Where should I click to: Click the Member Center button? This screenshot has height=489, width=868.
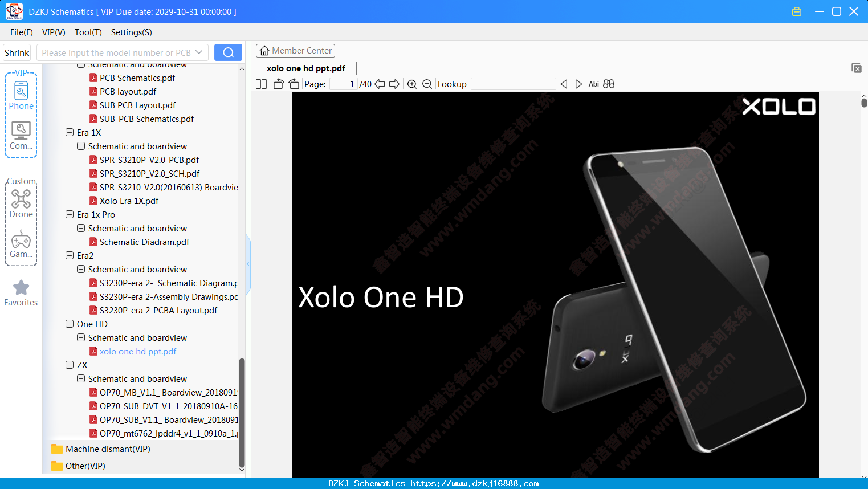pos(295,51)
